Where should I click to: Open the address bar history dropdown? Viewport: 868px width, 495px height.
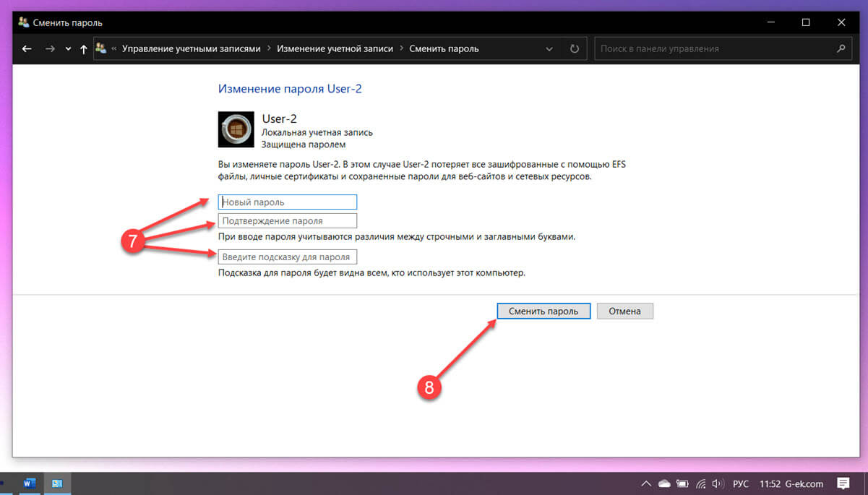(550, 49)
